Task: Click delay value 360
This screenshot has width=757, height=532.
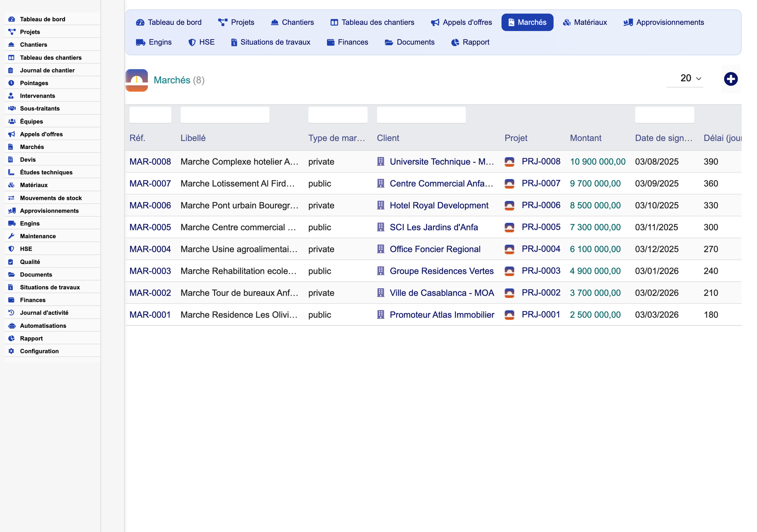Action: pos(711,184)
